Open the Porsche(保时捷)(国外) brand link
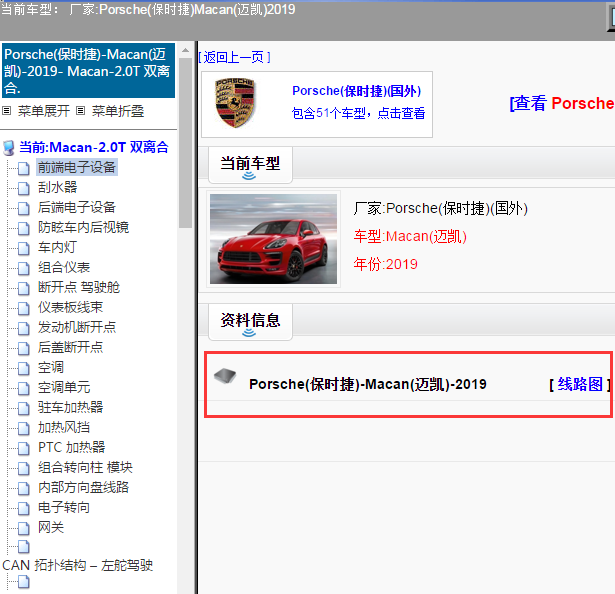The height and width of the screenshot is (594, 615). coord(357,91)
